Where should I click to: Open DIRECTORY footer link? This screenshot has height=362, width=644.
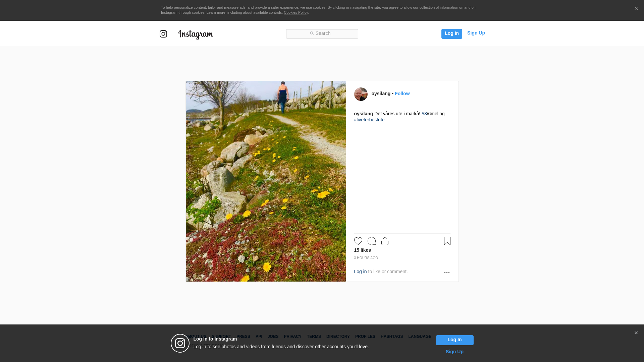pos(338,337)
